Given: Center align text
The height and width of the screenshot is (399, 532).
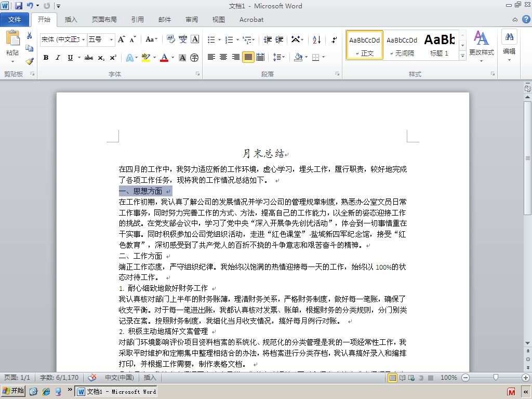Looking at the screenshot, I should pyautogui.click(x=223, y=57).
